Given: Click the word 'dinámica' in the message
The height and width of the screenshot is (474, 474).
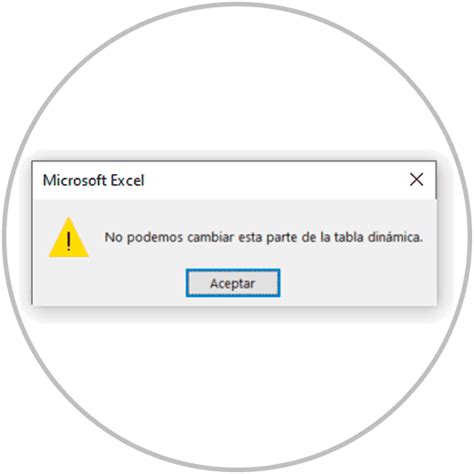Looking at the screenshot, I should [x=395, y=237].
